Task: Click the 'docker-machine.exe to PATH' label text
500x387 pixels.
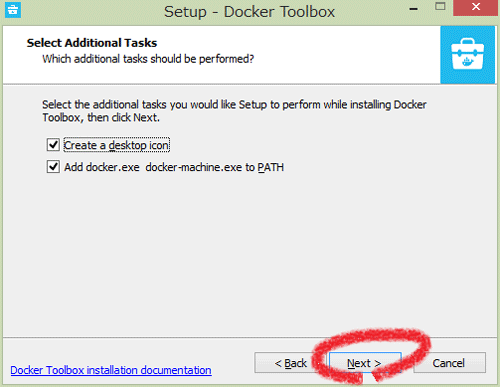Action: pos(215,167)
